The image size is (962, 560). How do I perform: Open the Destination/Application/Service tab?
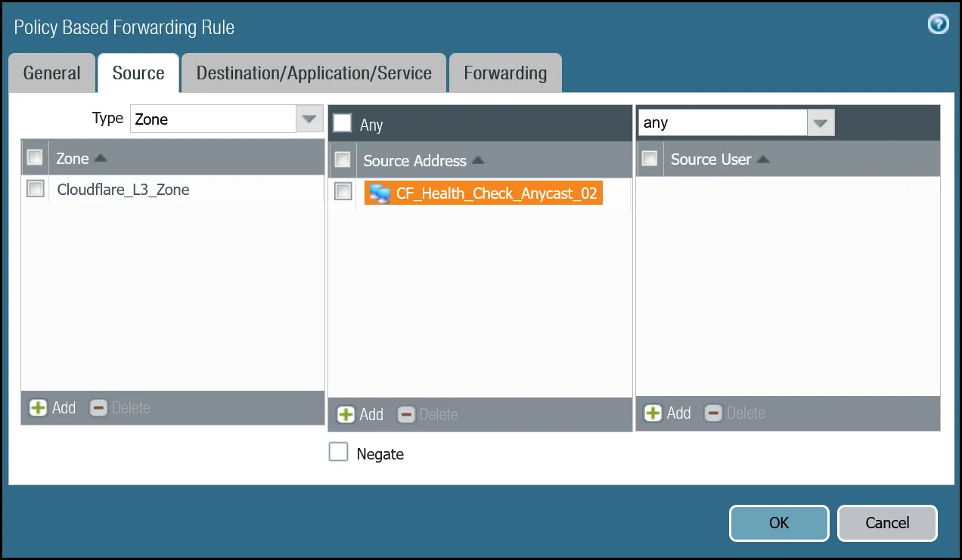click(x=314, y=73)
